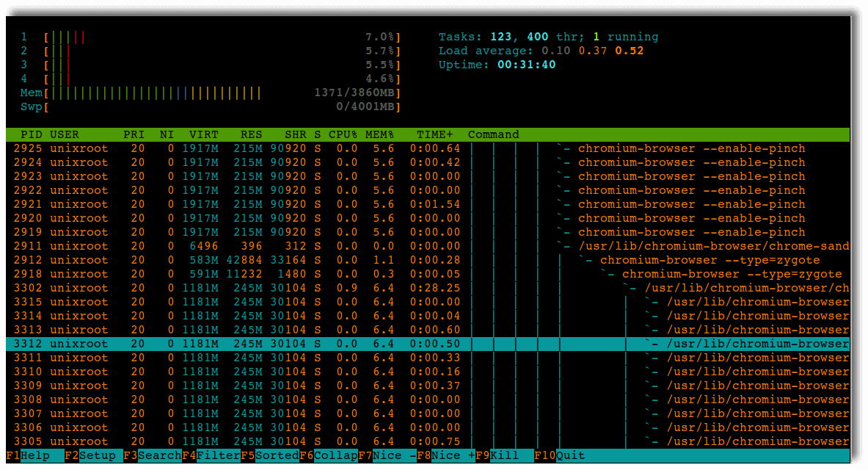Select the chrome-sandbox process row PID 2911
This screenshot has width=868, height=470.
point(428,246)
